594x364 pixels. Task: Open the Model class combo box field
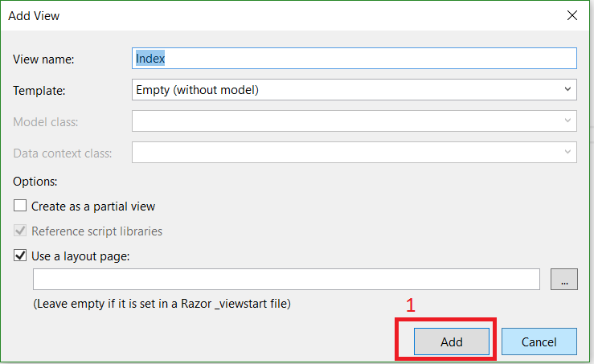point(346,121)
